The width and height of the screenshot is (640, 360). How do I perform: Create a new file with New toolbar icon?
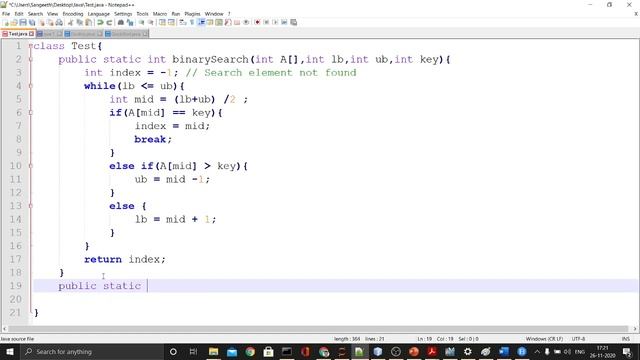pos(6,22)
